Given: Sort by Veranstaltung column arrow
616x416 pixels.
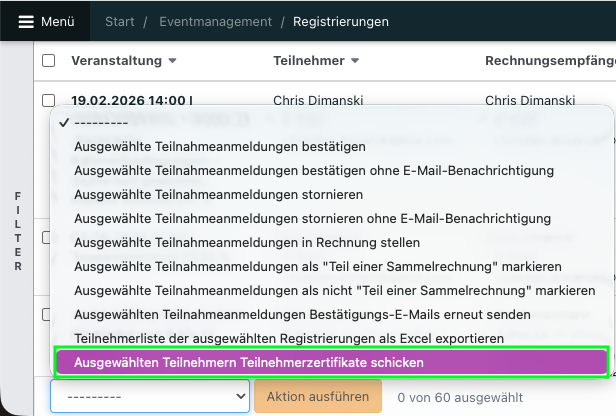Looking at the screenshot, I should [x=172, y=61].
